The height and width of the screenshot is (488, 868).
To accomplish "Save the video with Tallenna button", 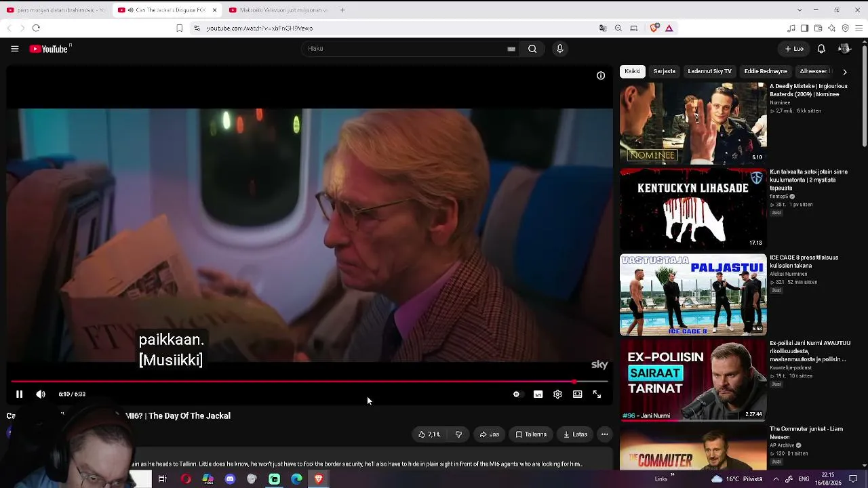I will pos(531,434).
